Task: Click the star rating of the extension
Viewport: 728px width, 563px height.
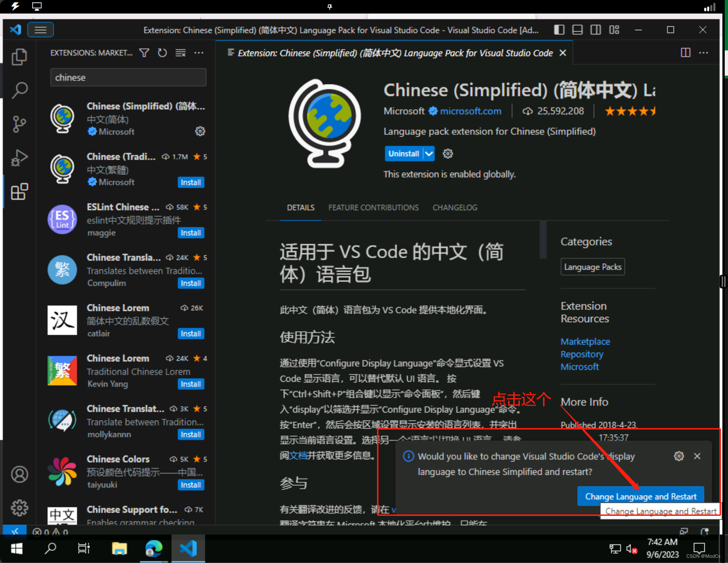Action: click(x=630, y=111)
